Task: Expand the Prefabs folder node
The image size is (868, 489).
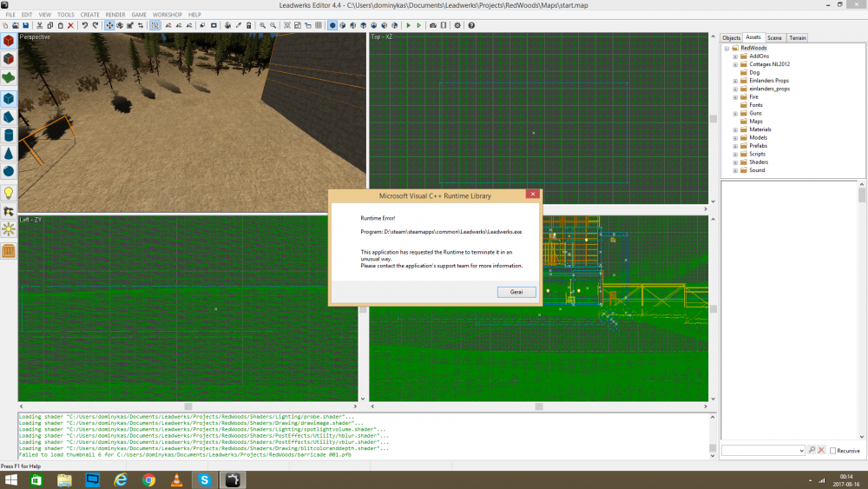Action: tap(735, 146)
